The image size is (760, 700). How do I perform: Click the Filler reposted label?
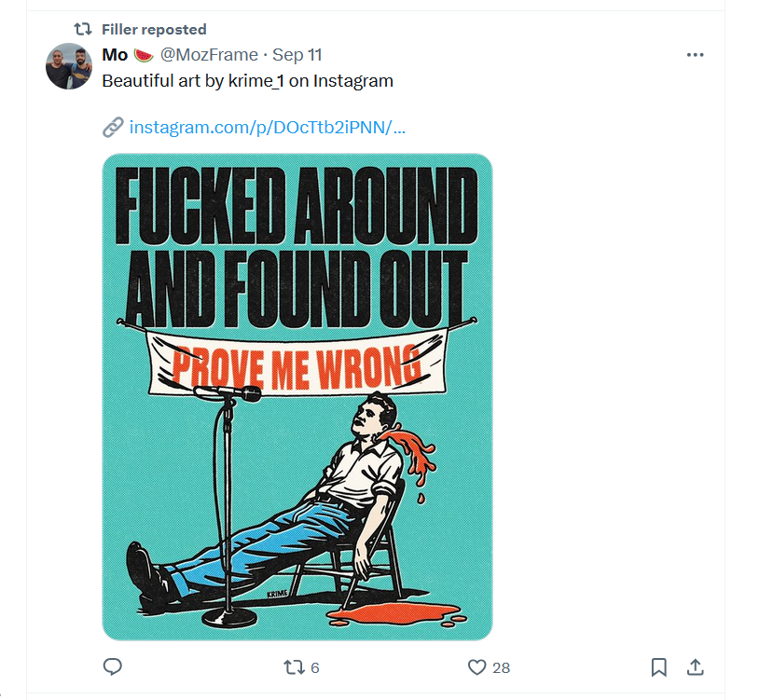(154, 30)
